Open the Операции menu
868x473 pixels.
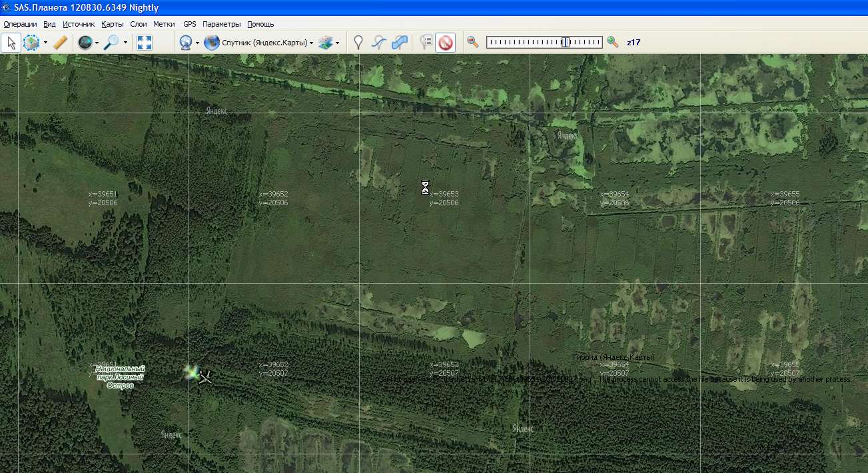tap(20, 24)
